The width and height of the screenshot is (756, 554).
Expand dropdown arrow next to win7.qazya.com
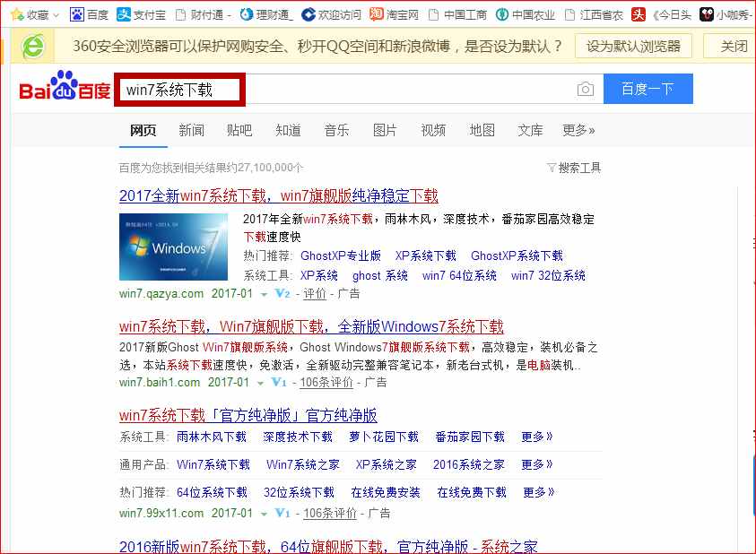pyautogui.click(x=264, y=294)
